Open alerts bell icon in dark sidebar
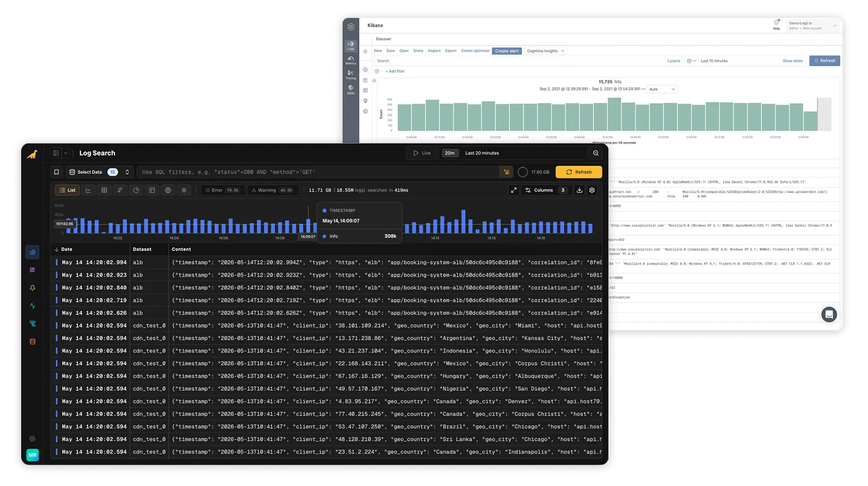This screenshot has height=486, width=868. point(33,288)
